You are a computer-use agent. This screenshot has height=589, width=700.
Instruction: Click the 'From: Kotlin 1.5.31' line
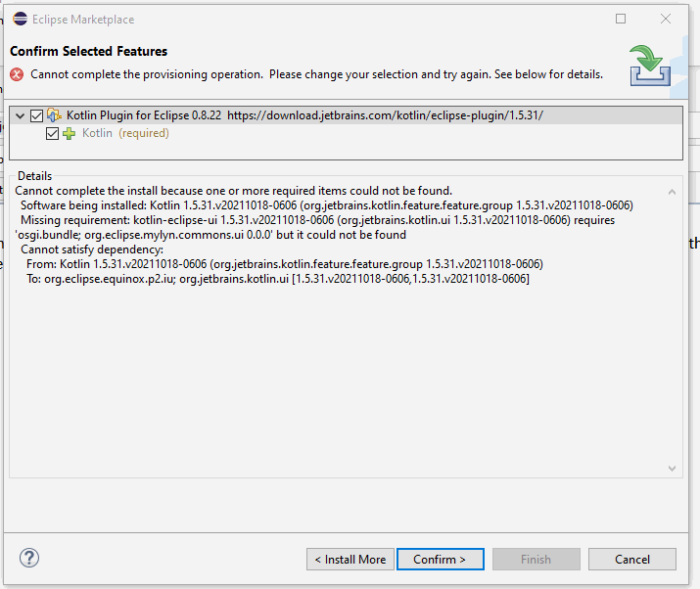click(285, 264)
